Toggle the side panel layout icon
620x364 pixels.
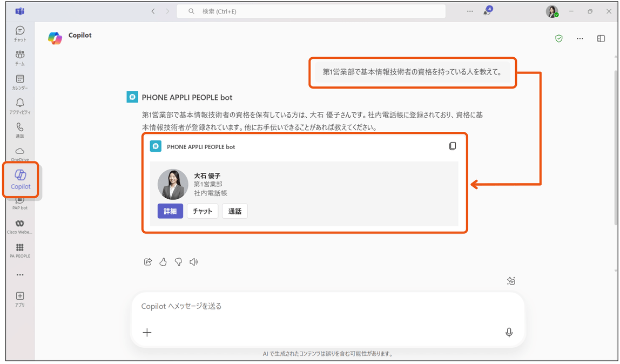(601, 38)
